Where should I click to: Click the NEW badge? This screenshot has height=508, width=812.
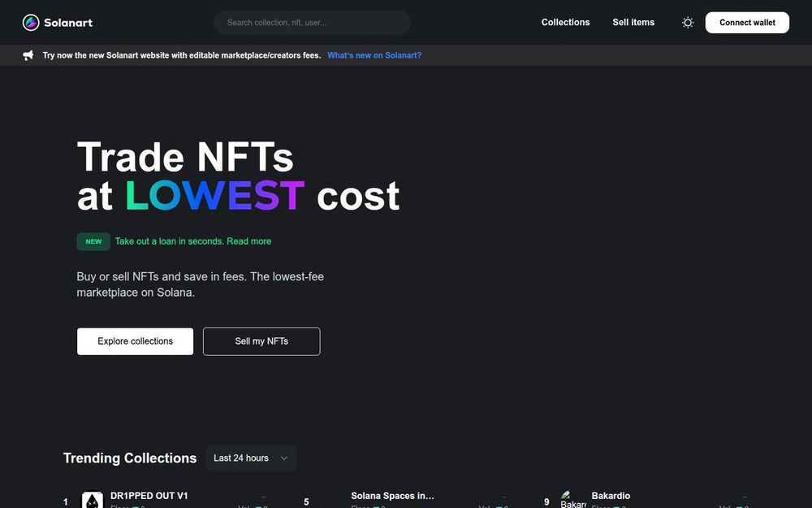pos(93,241)
